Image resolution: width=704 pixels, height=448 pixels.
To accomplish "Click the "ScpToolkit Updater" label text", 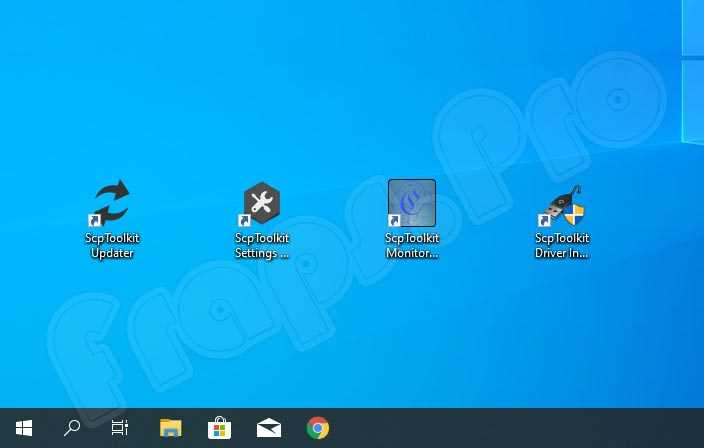I will [112, 246].
